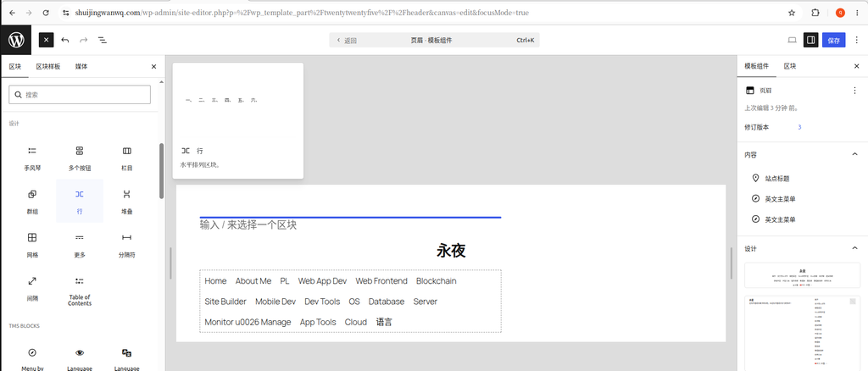868x371 pixels.
Task: Insert the Language switcher block with translate icon
Action: coord(127,359)
